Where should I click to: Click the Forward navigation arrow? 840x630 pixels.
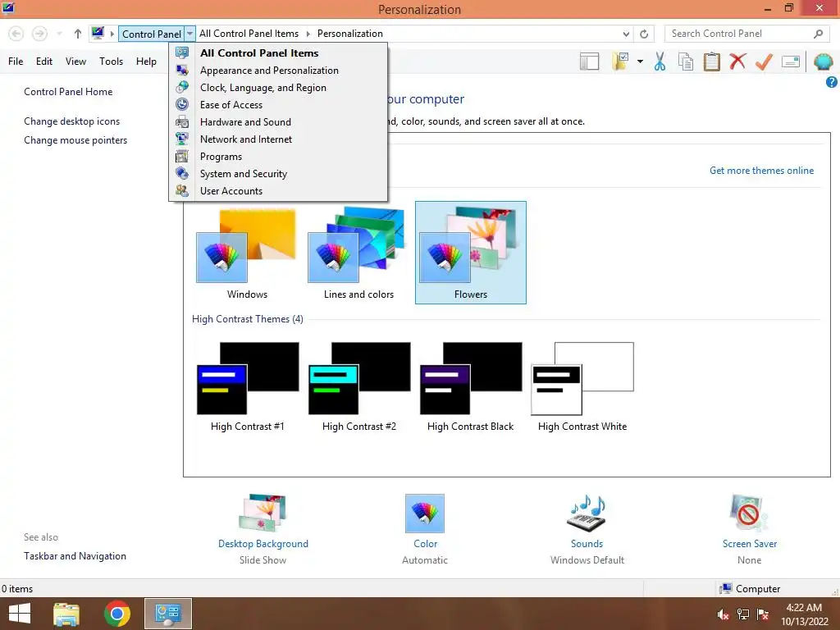tap(39, 34)
